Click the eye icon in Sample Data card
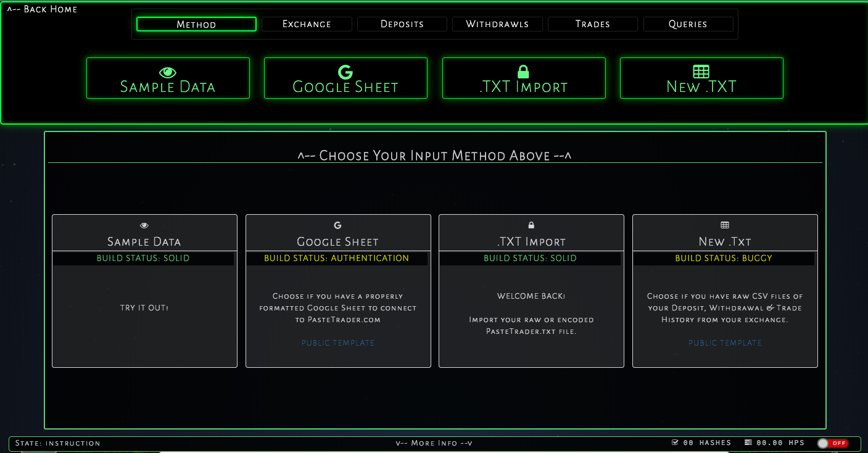 144,226
